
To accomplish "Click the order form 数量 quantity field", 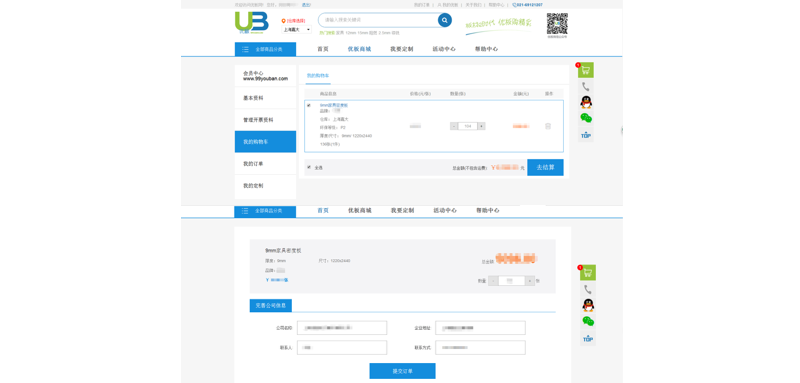I will [x=512, y=280].
